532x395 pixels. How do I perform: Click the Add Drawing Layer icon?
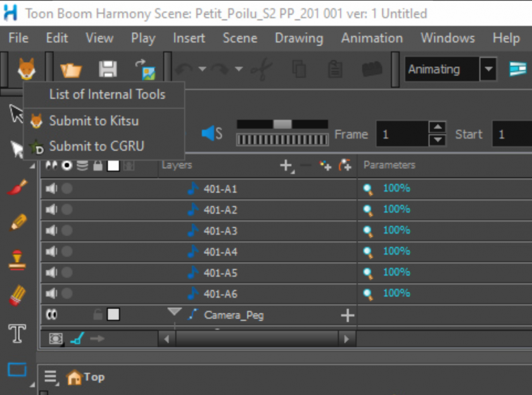point(326,165)
